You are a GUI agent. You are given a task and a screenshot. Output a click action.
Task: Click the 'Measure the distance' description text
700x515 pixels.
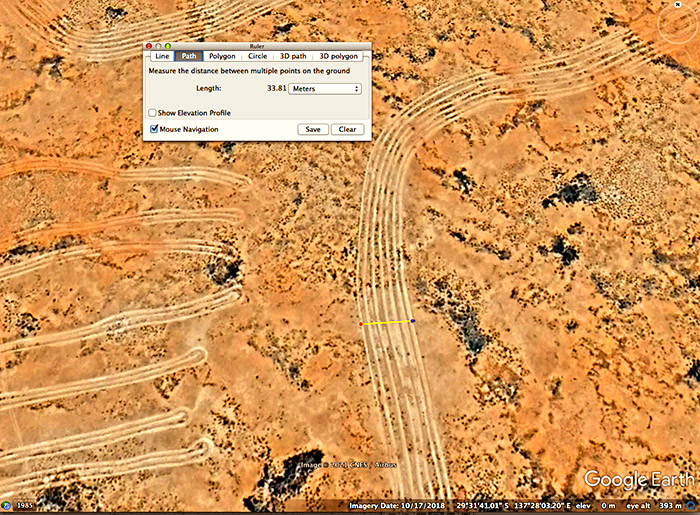pos(249,71)
